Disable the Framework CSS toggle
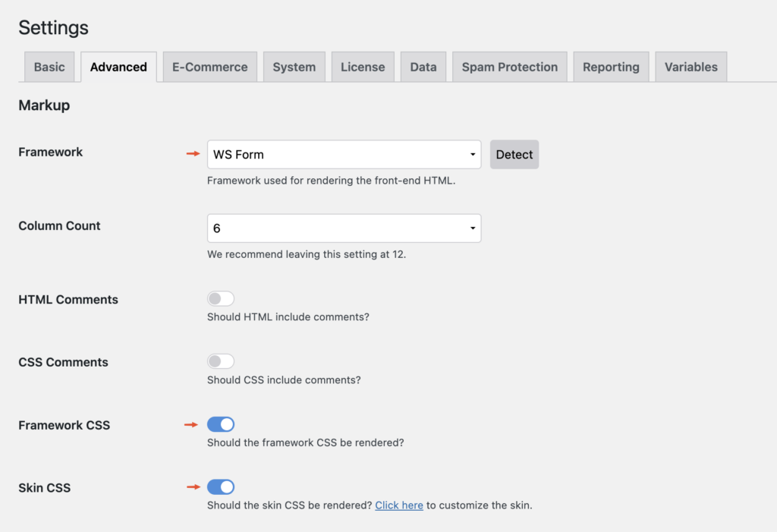 tap(221, 424)
